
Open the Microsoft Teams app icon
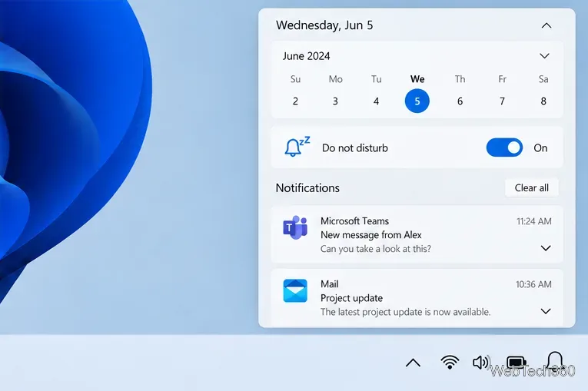coord(295,227)
